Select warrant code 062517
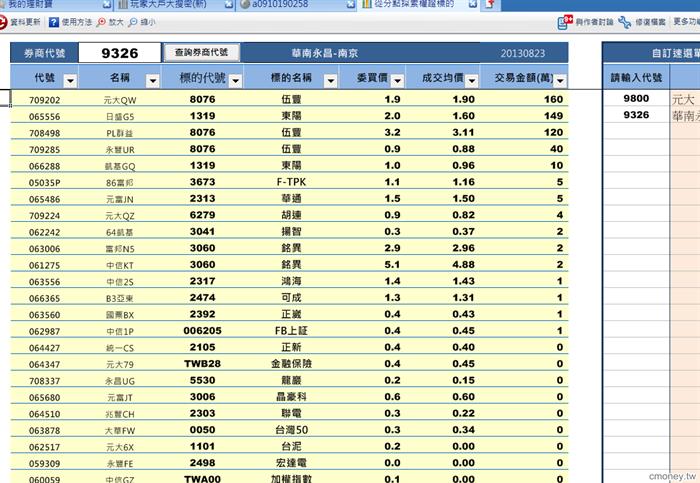 [44, 447]
